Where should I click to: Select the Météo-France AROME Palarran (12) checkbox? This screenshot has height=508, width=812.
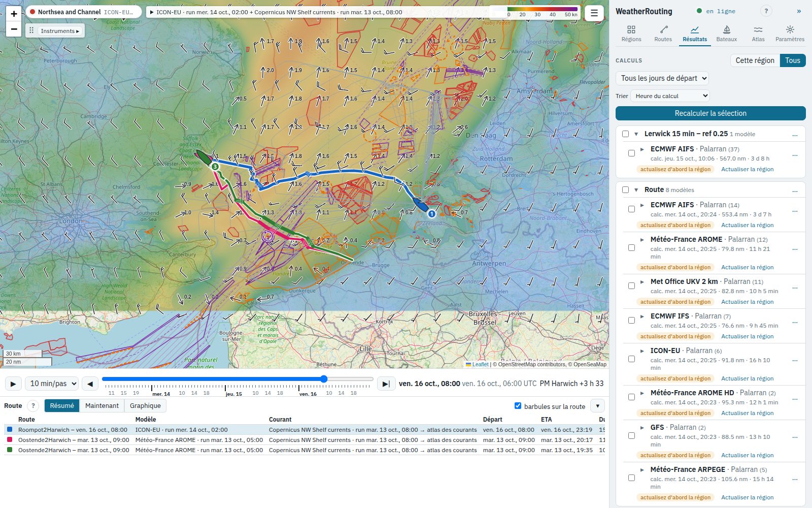click(631, 248)
